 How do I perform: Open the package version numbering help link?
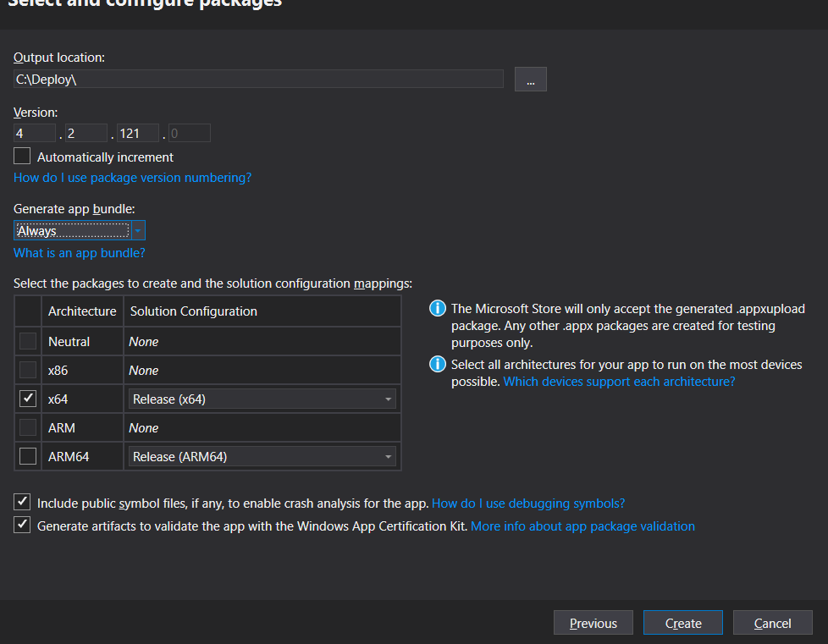132,178
